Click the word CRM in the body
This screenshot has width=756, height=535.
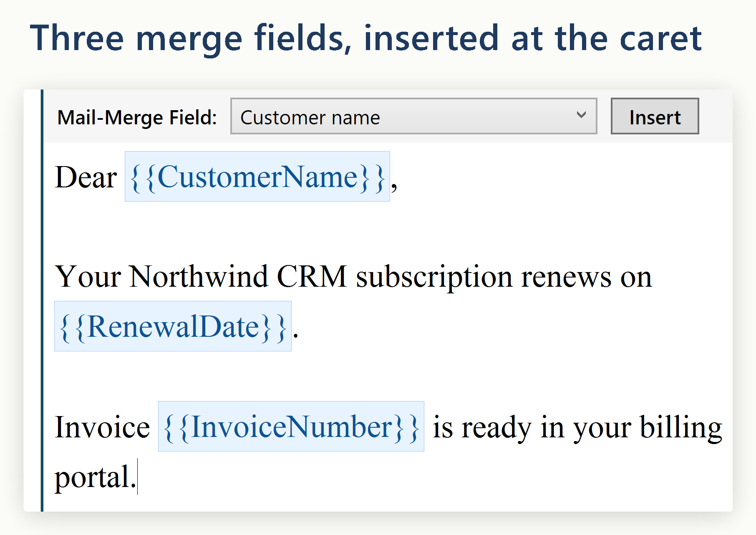312,277
